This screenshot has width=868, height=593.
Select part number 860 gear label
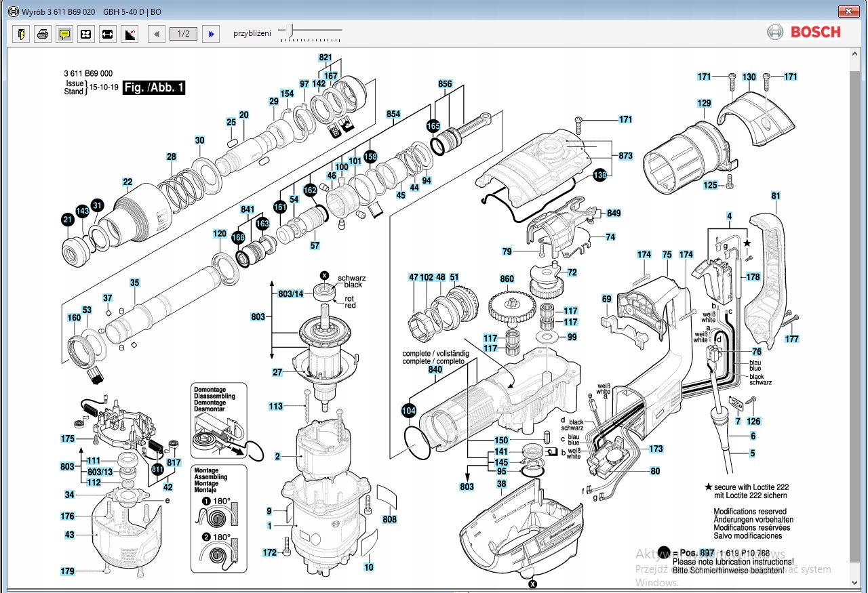(507, 279)
